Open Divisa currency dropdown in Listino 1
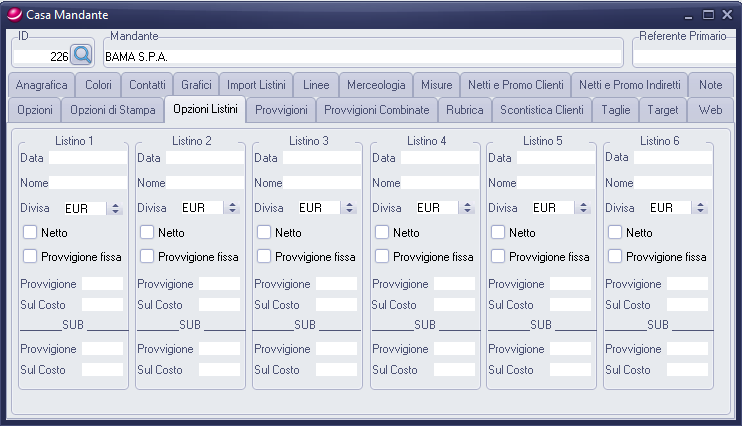The width and height of the screenshot is (742, 426). (x=115, y=208)
